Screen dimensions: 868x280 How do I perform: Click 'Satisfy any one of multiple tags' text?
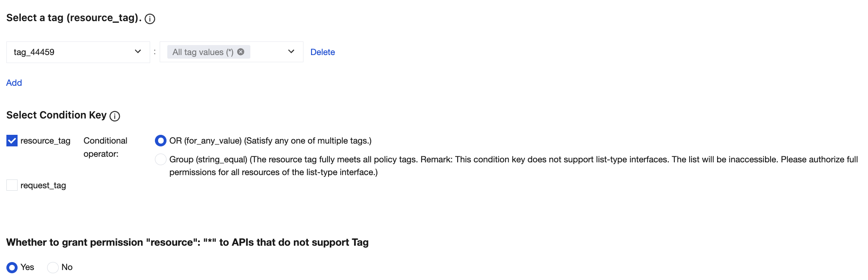pos(307,141)
